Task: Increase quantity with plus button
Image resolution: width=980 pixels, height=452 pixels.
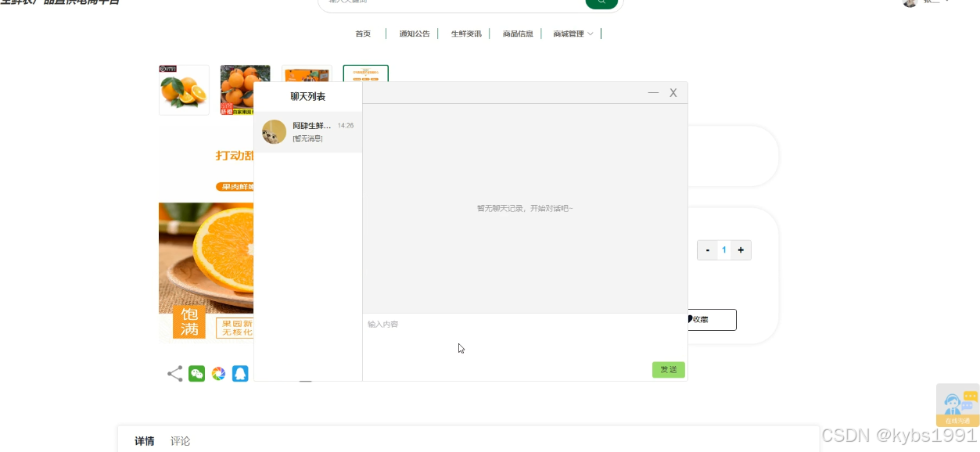Action: pyautogui.click(x=741, y=250)
